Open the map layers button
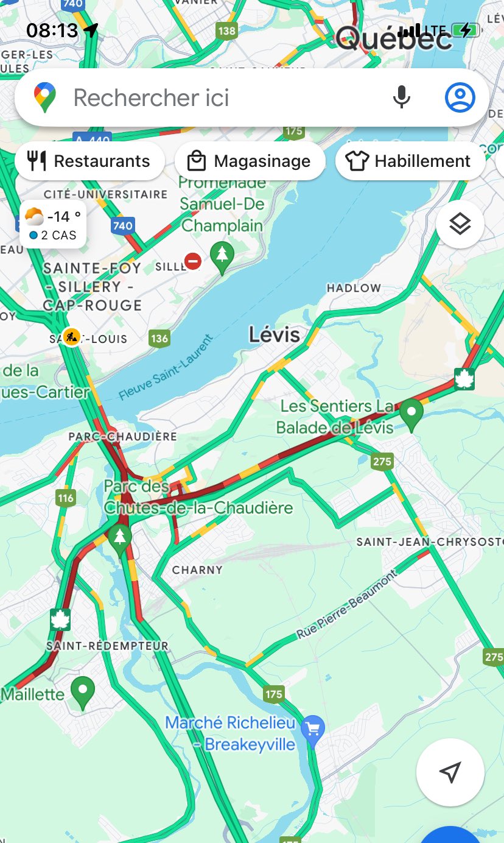The width and height of the screenshot is (504, 843). coord(460,224)
